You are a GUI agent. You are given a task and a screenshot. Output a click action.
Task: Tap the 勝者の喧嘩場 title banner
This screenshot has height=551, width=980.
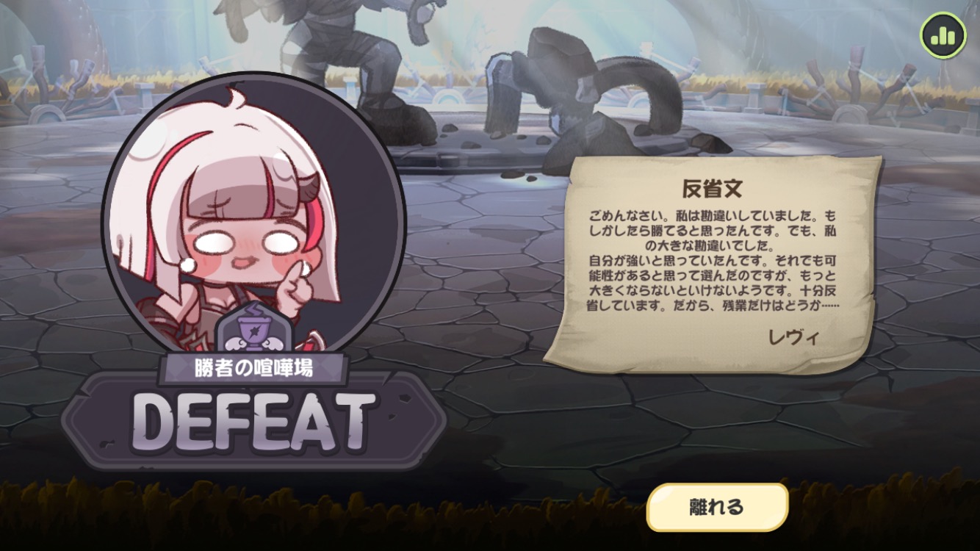tap(253, 368)
